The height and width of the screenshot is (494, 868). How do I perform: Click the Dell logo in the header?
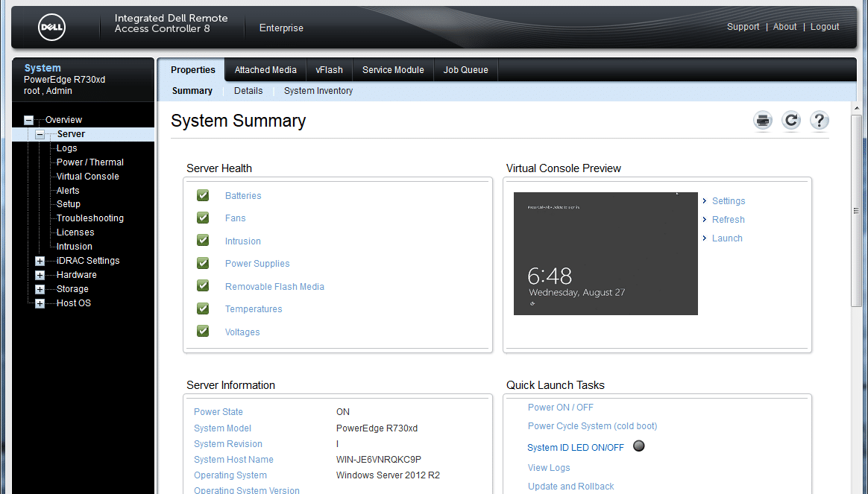(51, 28)
